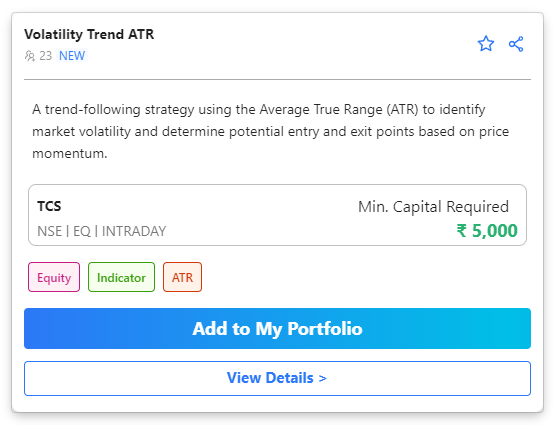Image resolution: width=555 pixels, height=425 pixels.
Task: Select the EQ segment label
Action: tap(82, 231)
